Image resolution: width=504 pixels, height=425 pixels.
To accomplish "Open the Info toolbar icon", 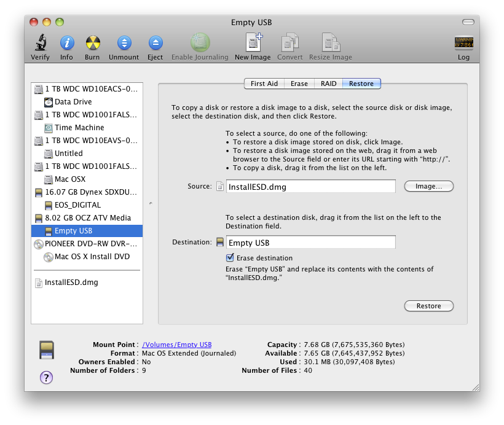I will (x=66, y=43).
